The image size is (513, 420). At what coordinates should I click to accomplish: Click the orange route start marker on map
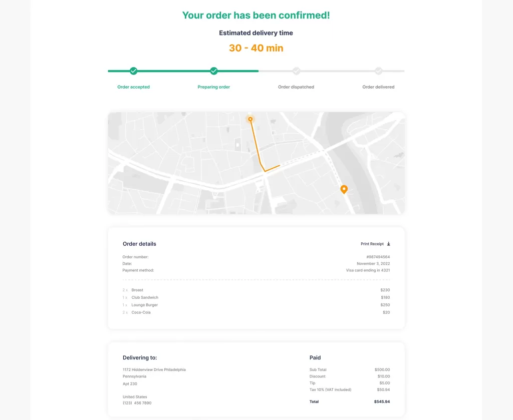(250, 119)
